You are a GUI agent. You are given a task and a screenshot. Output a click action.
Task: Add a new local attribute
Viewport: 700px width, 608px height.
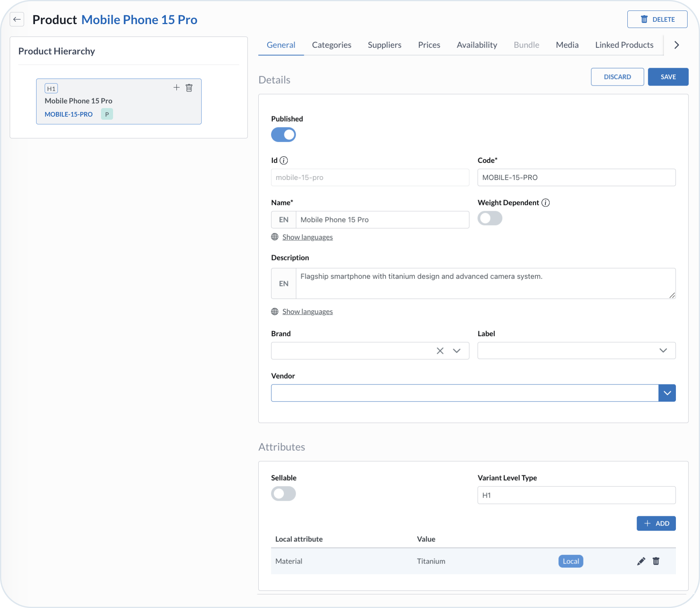coord(656,524)
